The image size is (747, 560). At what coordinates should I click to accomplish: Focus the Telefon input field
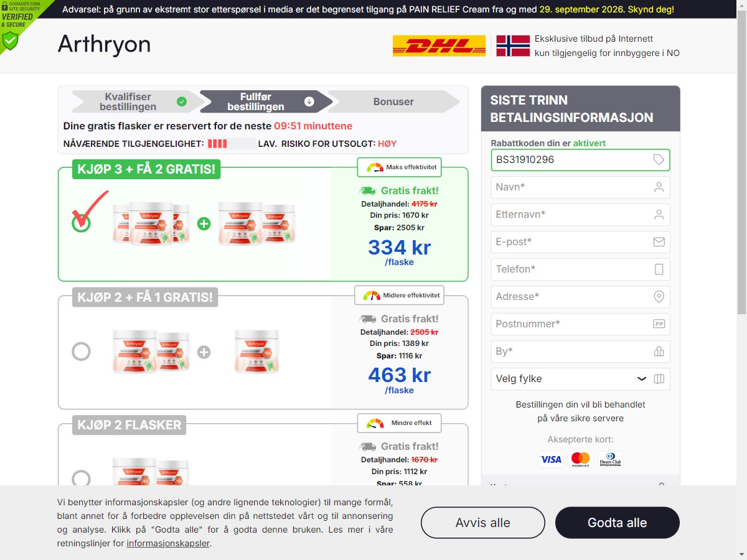pos(580,269)
